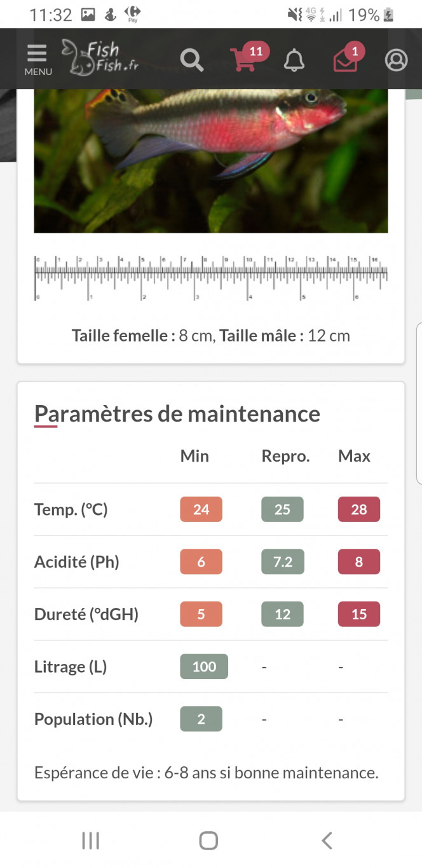Tap the Android home button
The height and width of the screenshot is (868, 422).
208,841
